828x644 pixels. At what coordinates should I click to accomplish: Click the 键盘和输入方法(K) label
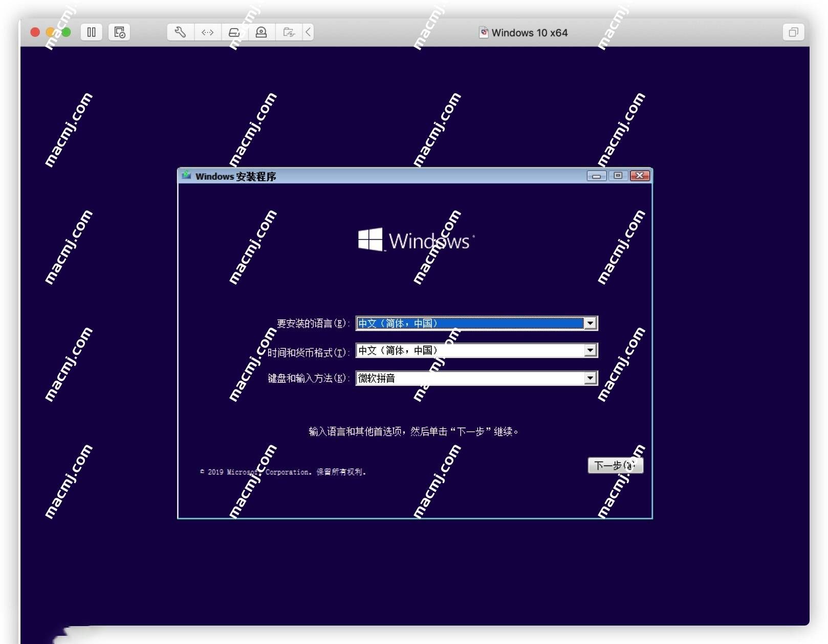[x=309, y=378]
